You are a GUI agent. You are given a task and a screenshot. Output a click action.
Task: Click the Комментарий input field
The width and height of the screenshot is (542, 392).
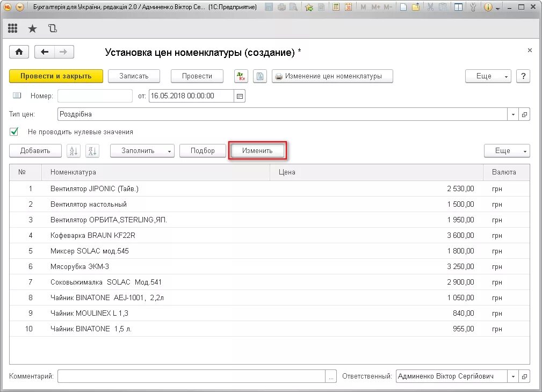point(191,376)
